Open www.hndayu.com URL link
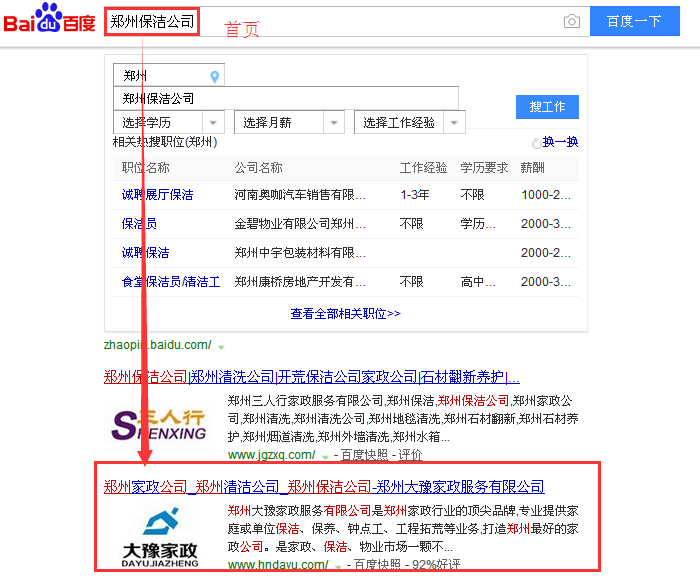The image size is (700, 580). 278,564
